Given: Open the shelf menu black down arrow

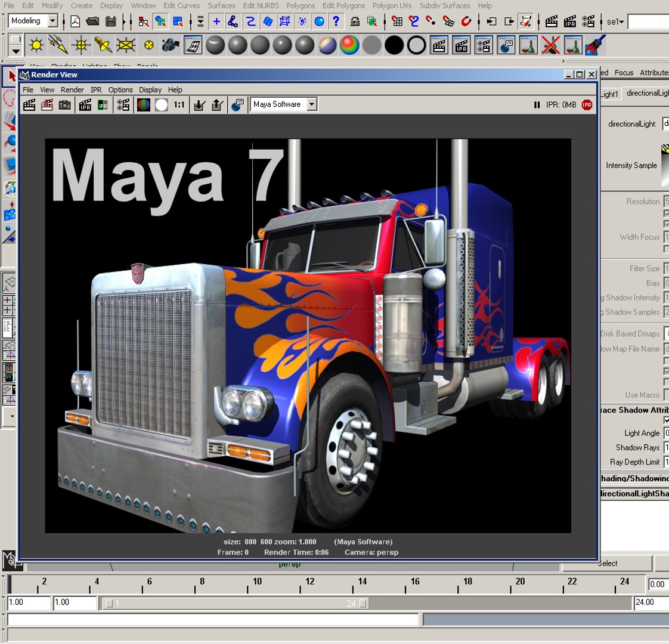Looking at the screenshot, I should (16, 52).
